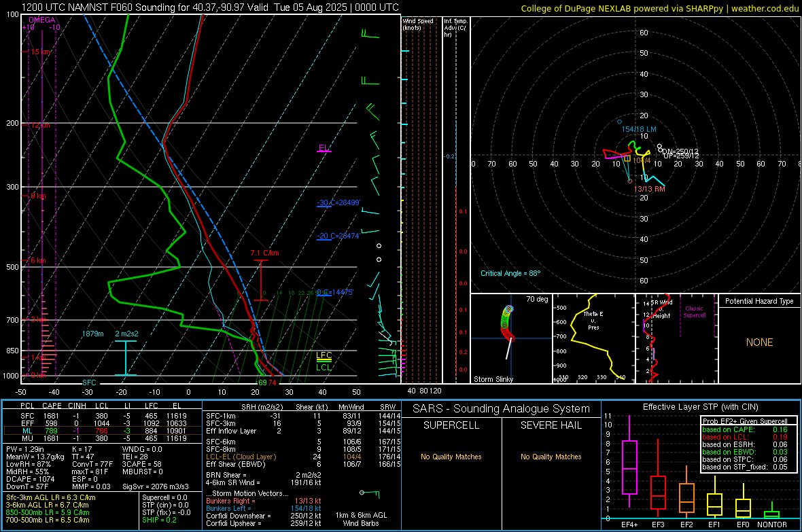Click the Theta-E v. Pres label
The width and height of the screenshot is (802, 532).
[x=593, y=320]
